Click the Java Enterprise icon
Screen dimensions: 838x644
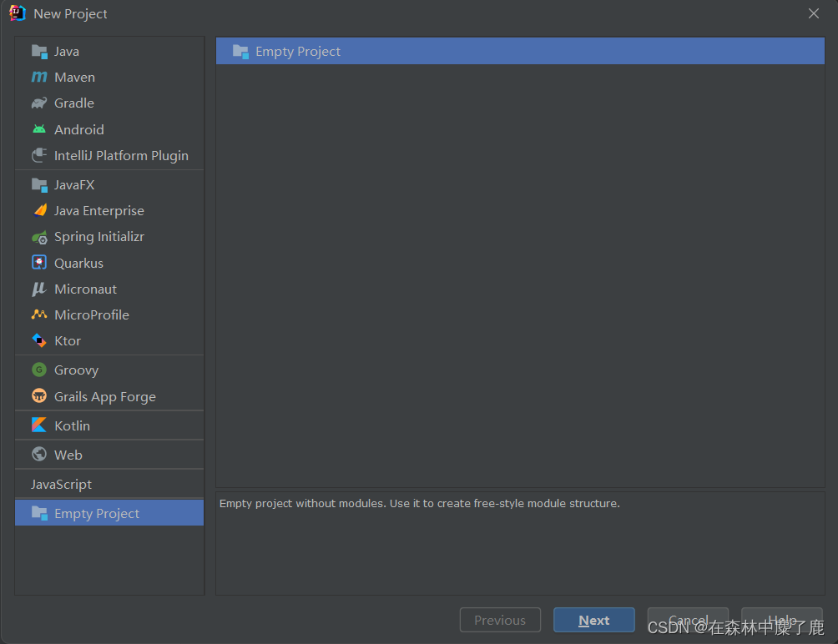click(x=39, y=210)
